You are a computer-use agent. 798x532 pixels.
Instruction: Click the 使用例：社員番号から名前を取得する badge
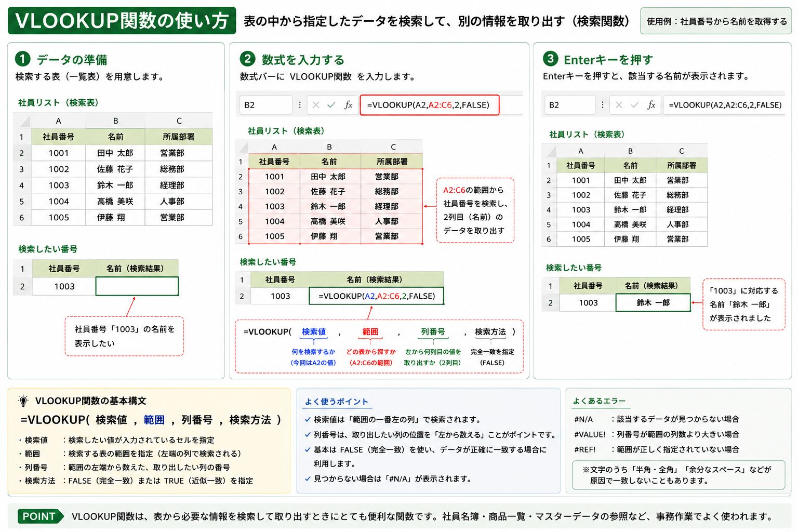pos(716,21)
